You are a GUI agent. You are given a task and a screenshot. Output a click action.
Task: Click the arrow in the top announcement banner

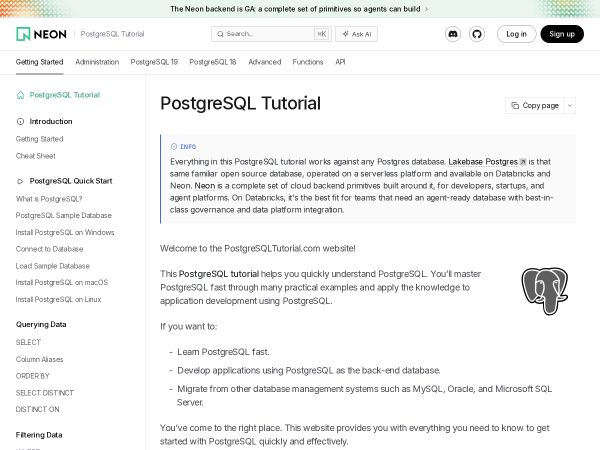[x=426, y=9]
